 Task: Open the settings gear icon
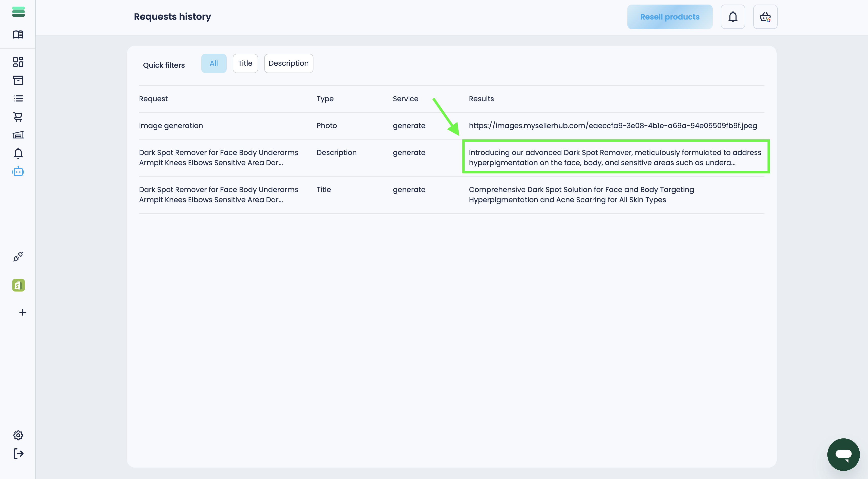[18, 435]
